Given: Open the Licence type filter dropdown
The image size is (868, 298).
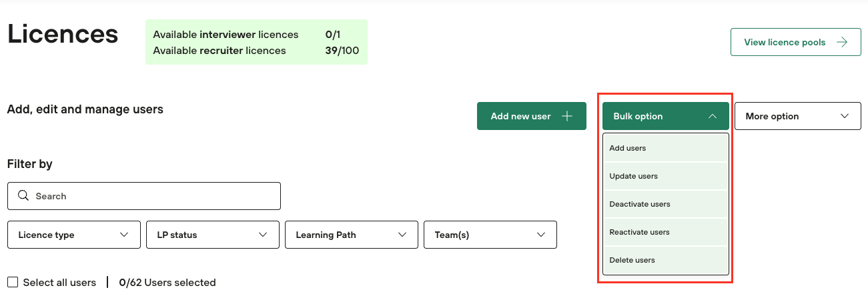Looking at the screenshot, I should pos(74,235).
